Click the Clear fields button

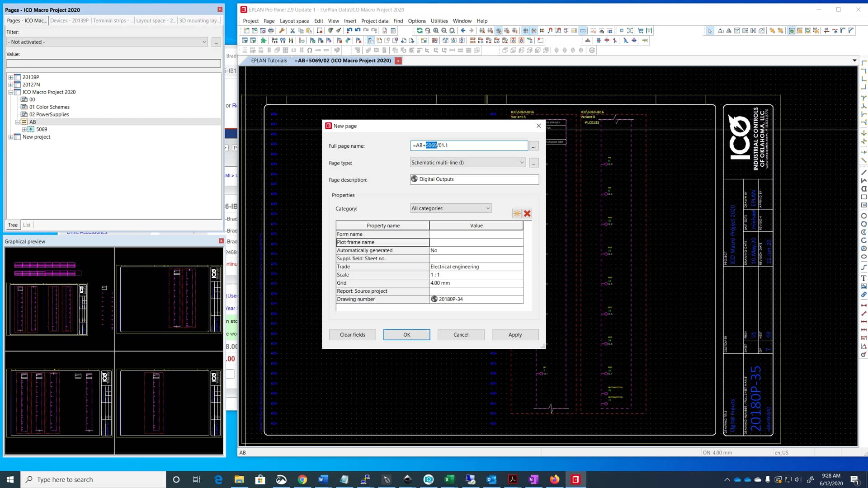(352, 334)
